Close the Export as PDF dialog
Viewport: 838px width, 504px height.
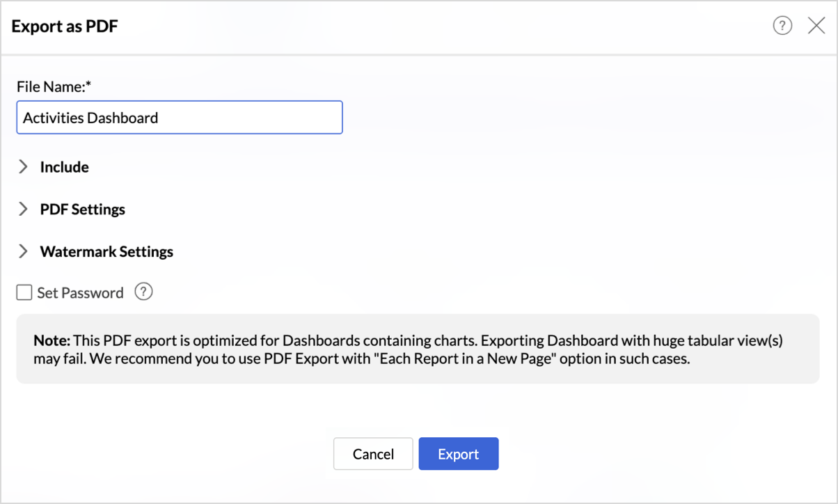[x=816, y=26]
